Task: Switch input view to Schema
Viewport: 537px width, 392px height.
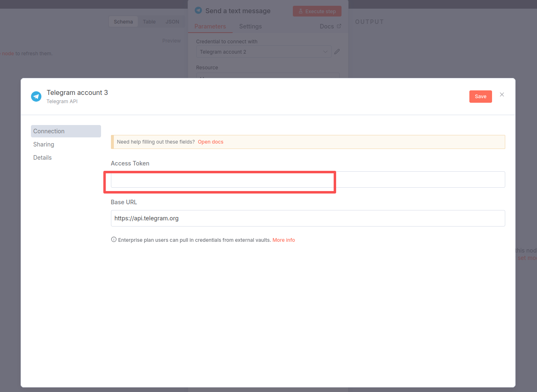Action: tap(123, 22)
